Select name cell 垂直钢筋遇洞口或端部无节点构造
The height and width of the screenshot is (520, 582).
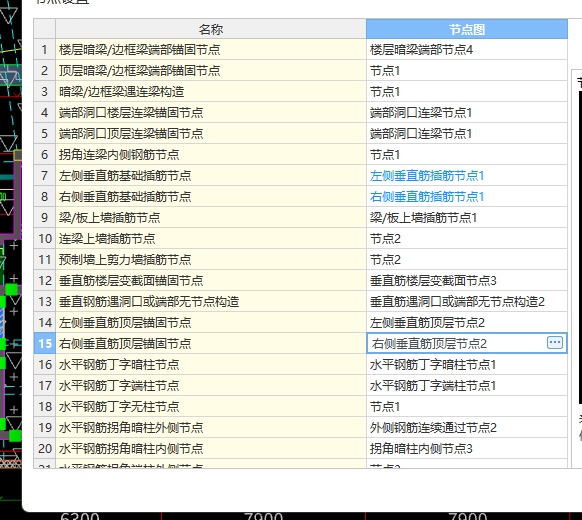coord(211,301)
